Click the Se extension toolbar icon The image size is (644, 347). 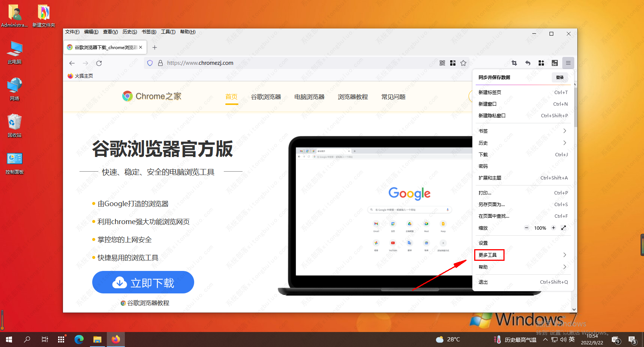555,63
